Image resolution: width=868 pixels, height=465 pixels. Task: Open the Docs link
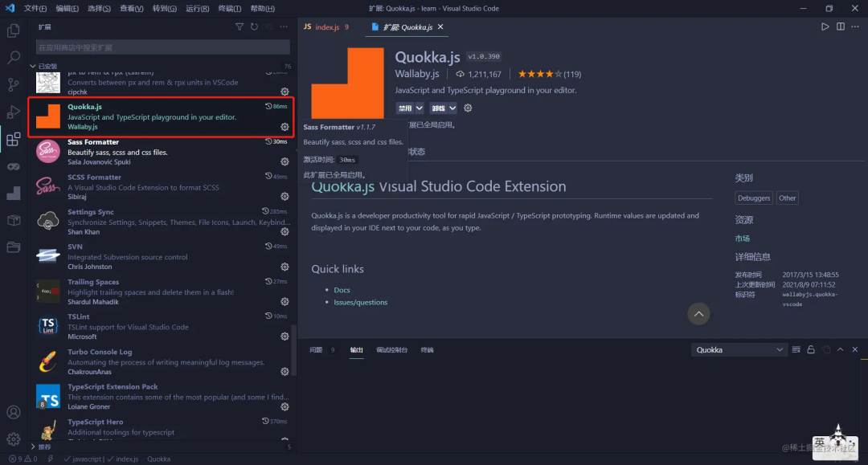coord(342,290)
